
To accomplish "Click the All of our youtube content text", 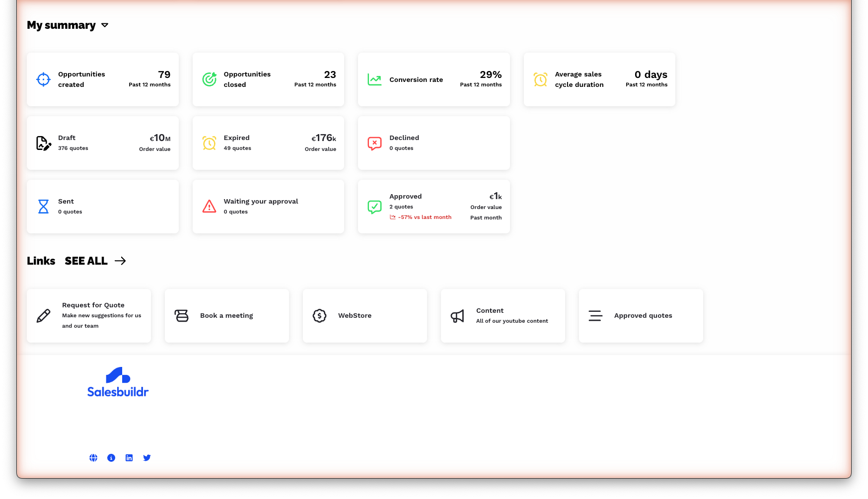I will coord(512,321).
